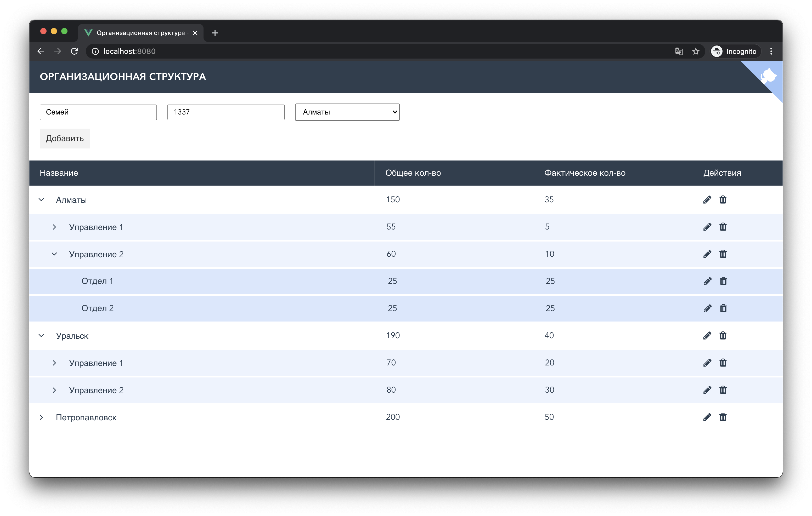Open the Алматы parent dropdown
812x516 pixels.
(347, 112)
